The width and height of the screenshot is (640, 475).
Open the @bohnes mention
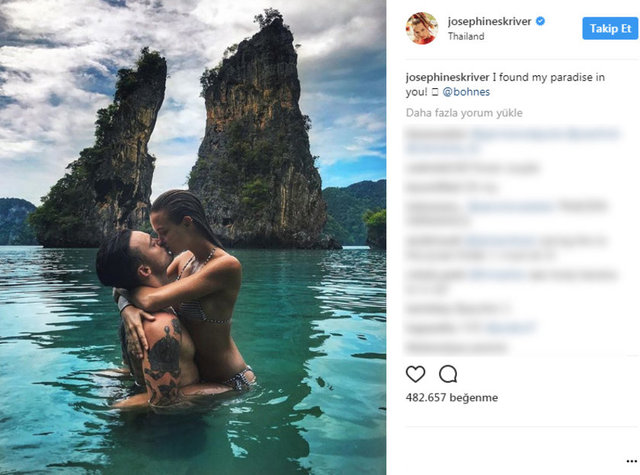466,92
